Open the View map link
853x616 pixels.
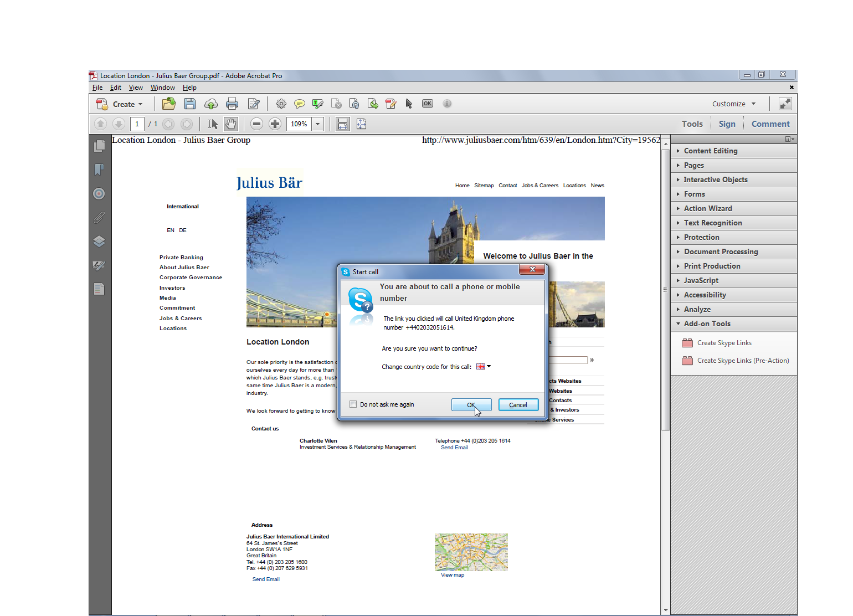453,575
